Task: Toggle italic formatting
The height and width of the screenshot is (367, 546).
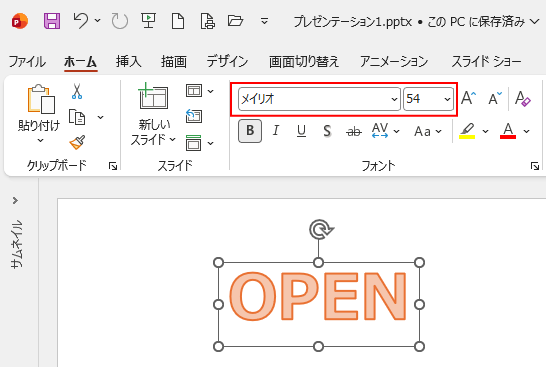Action: pos(276,131)
